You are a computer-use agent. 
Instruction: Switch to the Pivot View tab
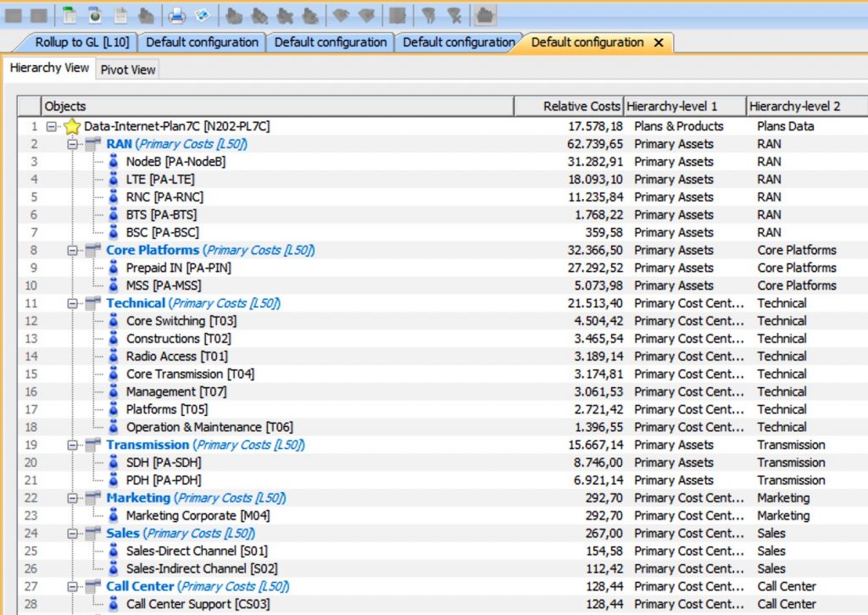click(128, 69)
